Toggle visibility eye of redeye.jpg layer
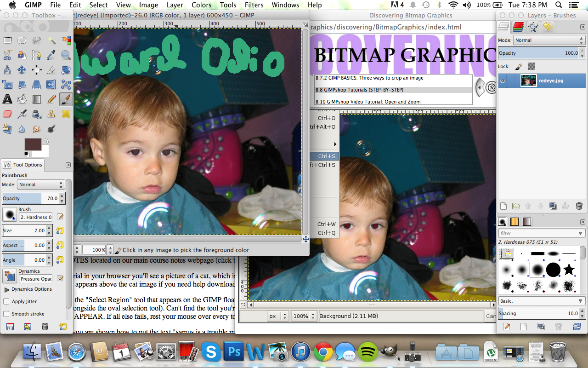588x368 pixels. pos(503,80)
